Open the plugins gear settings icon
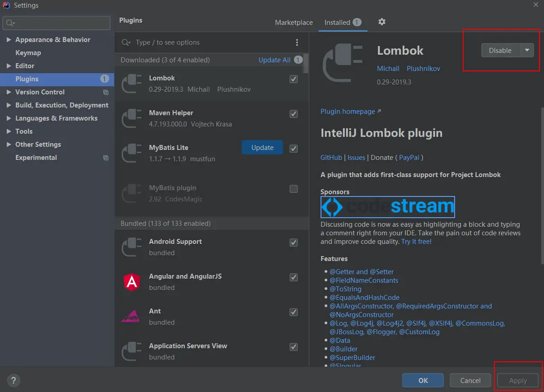 coord(382,22)
